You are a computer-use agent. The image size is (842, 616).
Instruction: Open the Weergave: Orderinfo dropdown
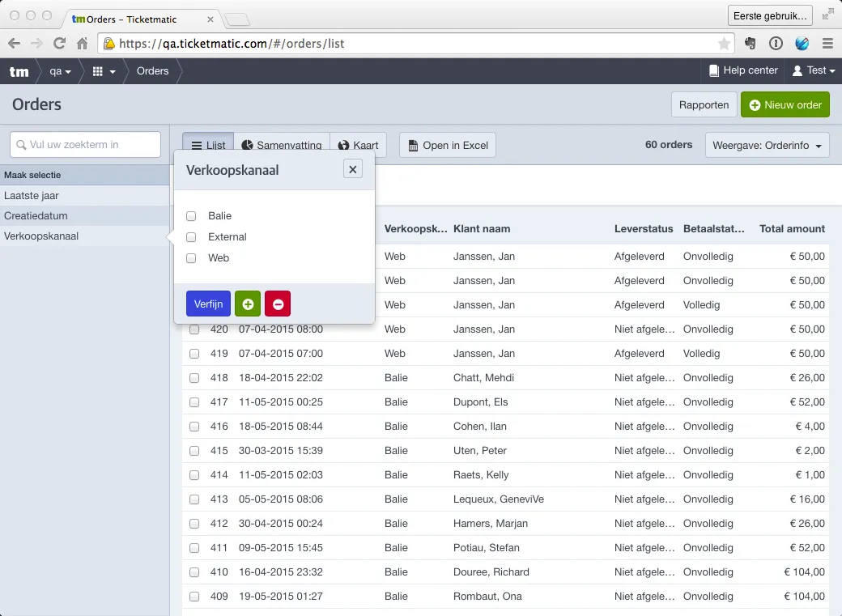tap(767, 145)
